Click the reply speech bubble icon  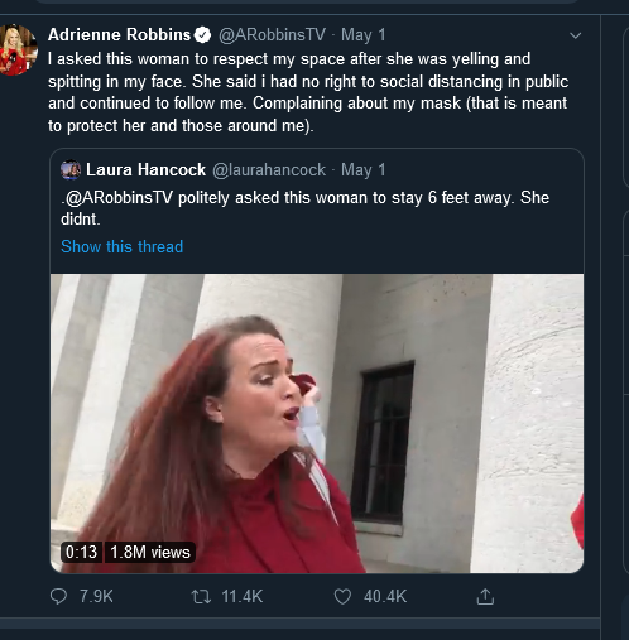point(59,596)
